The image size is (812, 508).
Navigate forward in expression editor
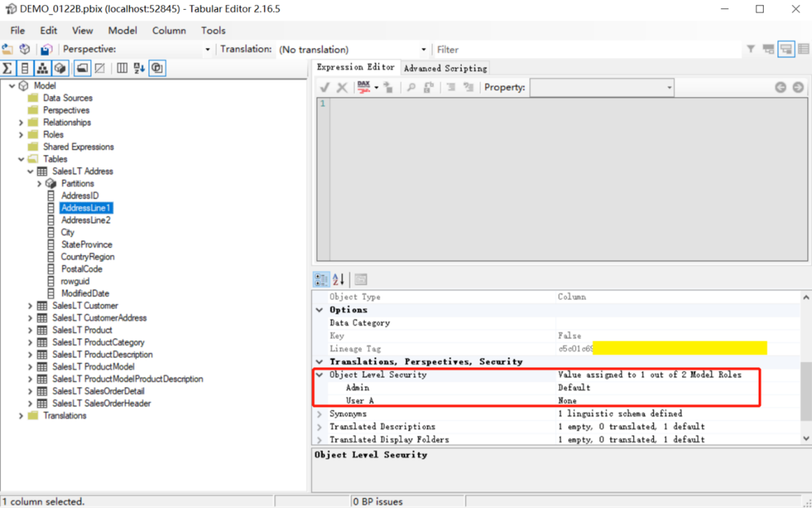pos(798,87)
